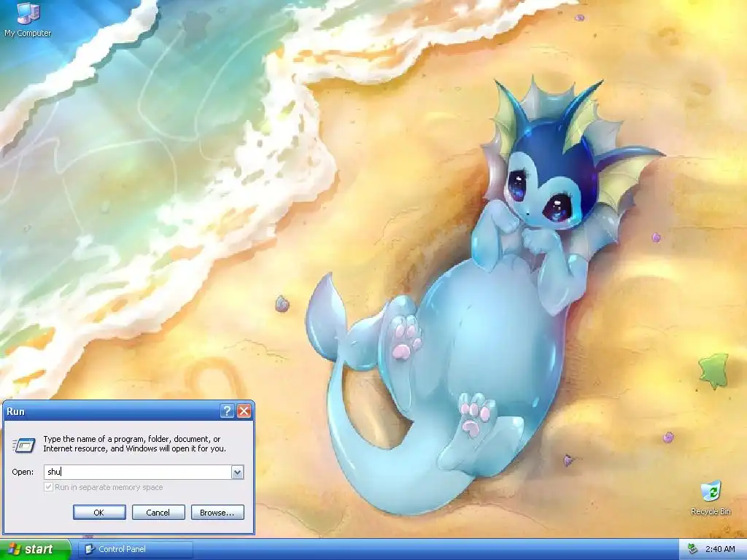The height and width of the screenshot is (560, 747).
Task: Click the Run dialog program icon
Action: [24, 445]
